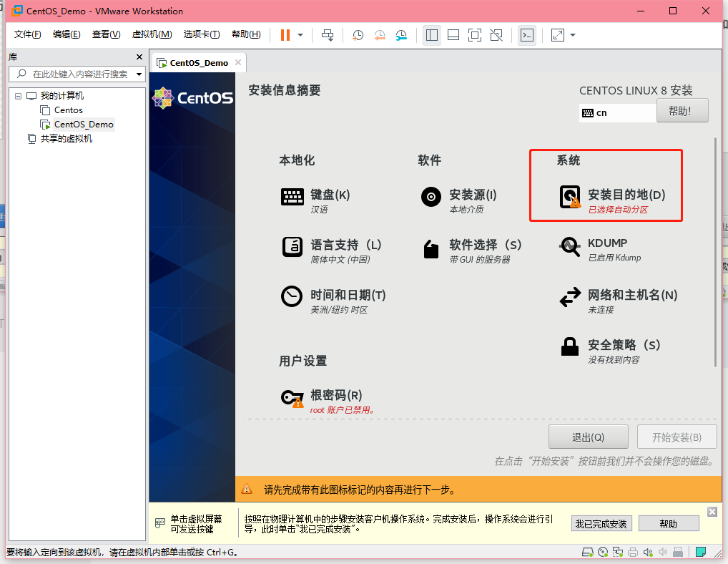This screenshot has height=564, width=728.
Task: Click the cn keyboard layout indicator
Action: click(617, 113)
